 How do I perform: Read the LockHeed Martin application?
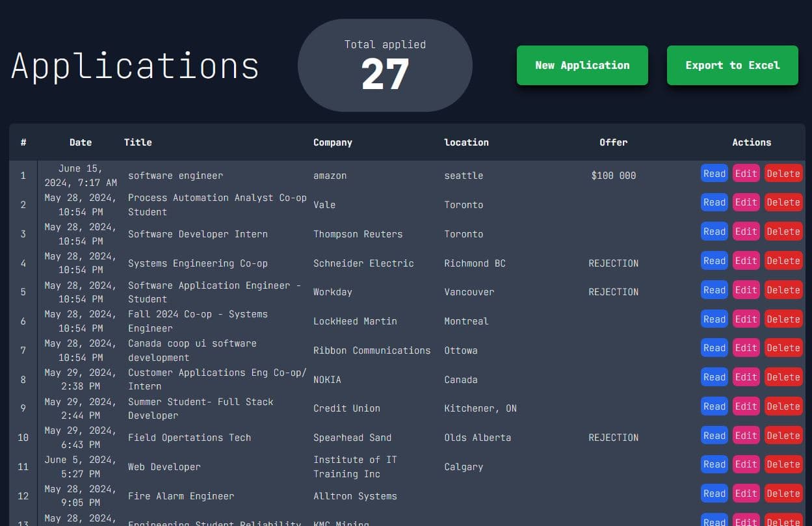point(714,319)
